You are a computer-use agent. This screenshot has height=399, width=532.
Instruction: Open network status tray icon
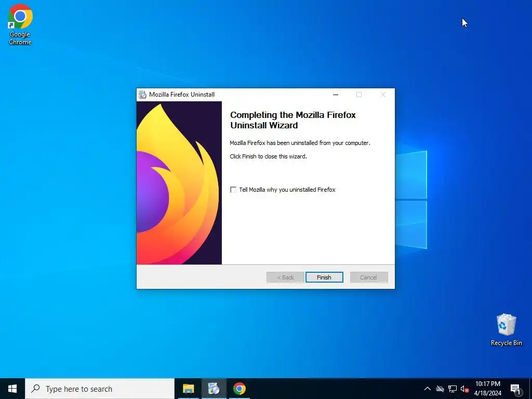tap(453, 389)
